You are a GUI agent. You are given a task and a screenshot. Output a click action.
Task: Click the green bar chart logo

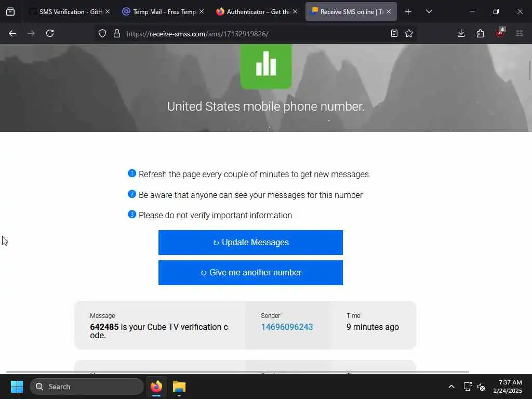[266, 66]
